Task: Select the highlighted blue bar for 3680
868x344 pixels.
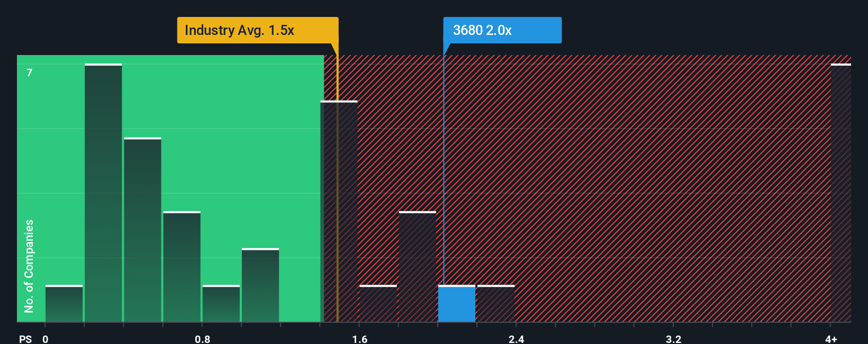Action: click(457, 304)
